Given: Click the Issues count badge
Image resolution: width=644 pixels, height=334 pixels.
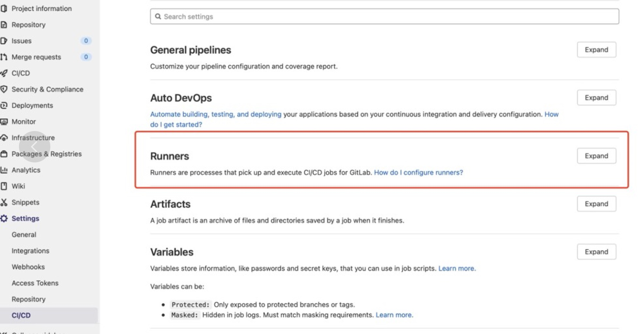Looking at the screenshot, I should [86, 41].
